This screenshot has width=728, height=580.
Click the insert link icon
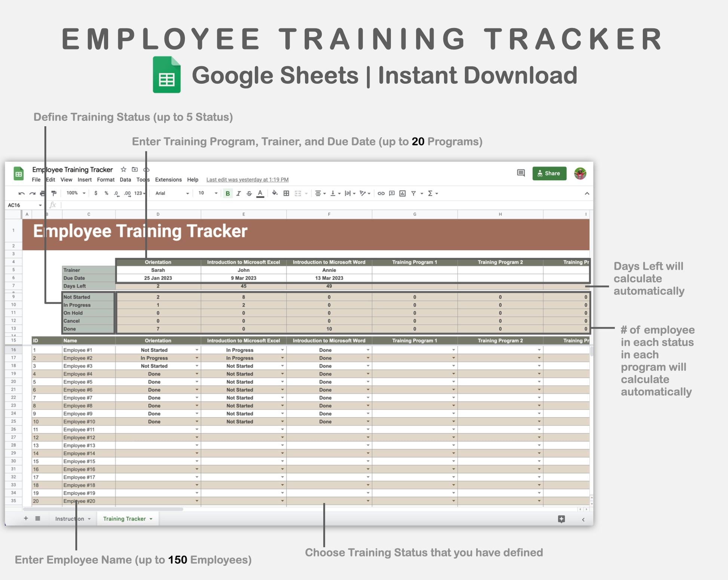381,193
